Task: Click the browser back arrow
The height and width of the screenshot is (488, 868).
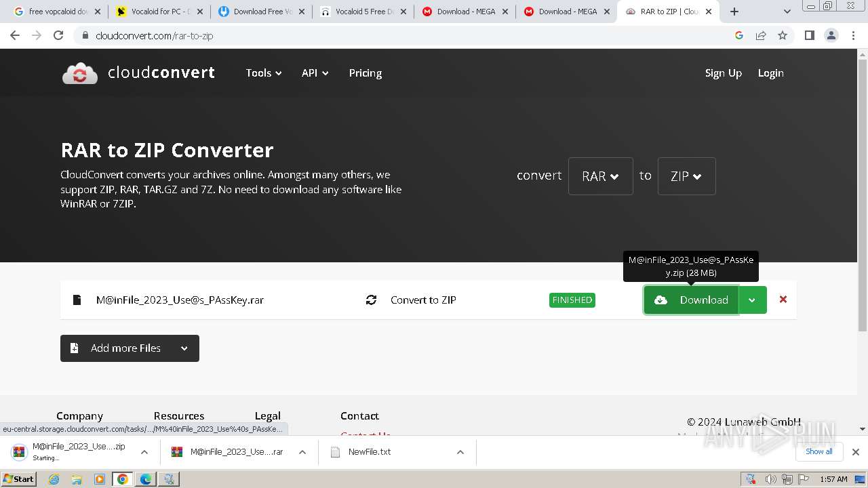Action: coord(15,35)
